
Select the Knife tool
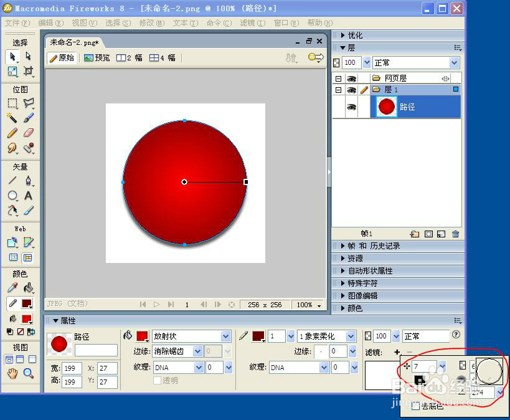click(28, 211)
